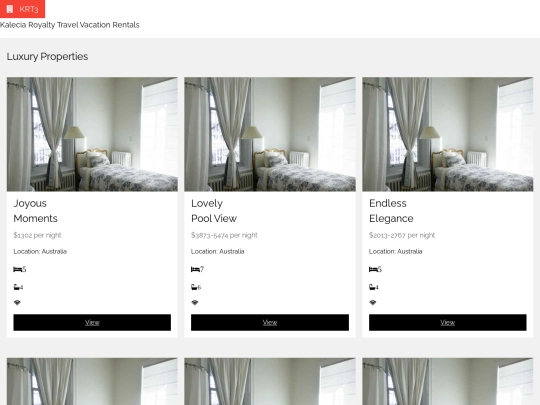Click the bath icon on Endless Elegance card
This screenshot has width=540, height=405.
372,287
